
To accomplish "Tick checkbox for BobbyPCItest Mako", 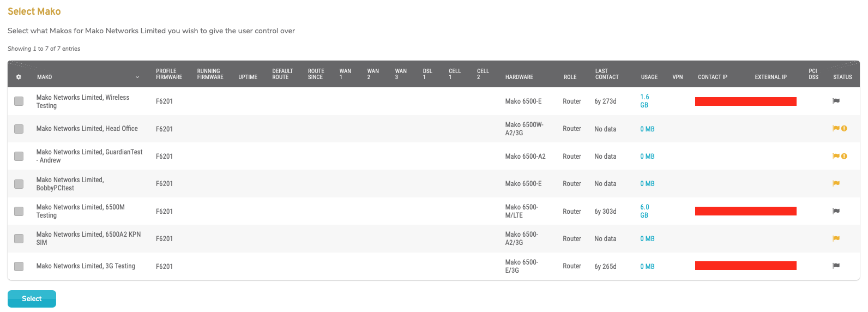I will (x=19, y=184).
